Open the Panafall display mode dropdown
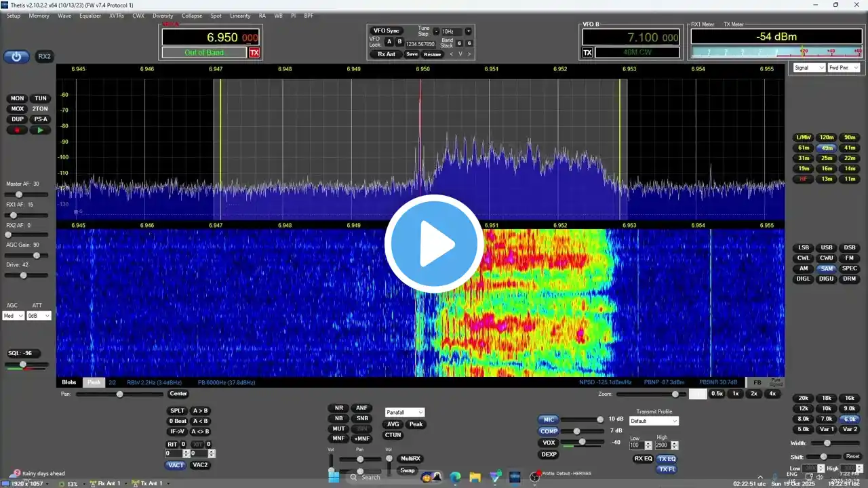Screen dimensions: 868x488 (405, 412)
